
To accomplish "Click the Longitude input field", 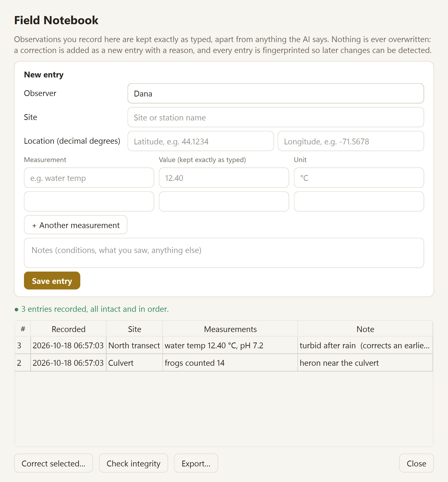I will [350, 141].
